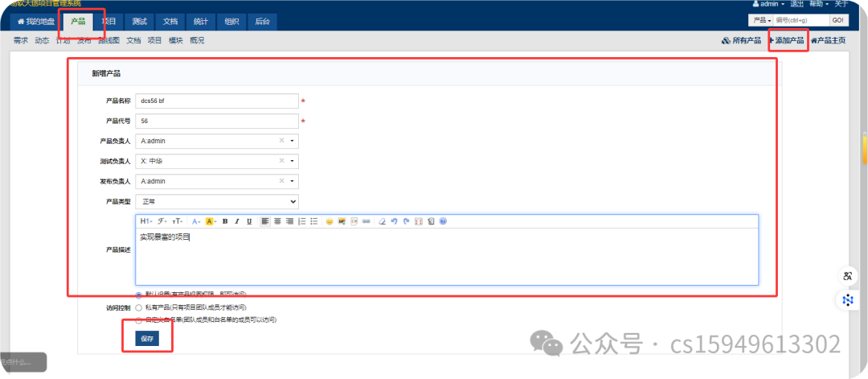The image size is (868, 379).
Task: Switch to the 文档 main tab
Action: (x=170, y=22)
